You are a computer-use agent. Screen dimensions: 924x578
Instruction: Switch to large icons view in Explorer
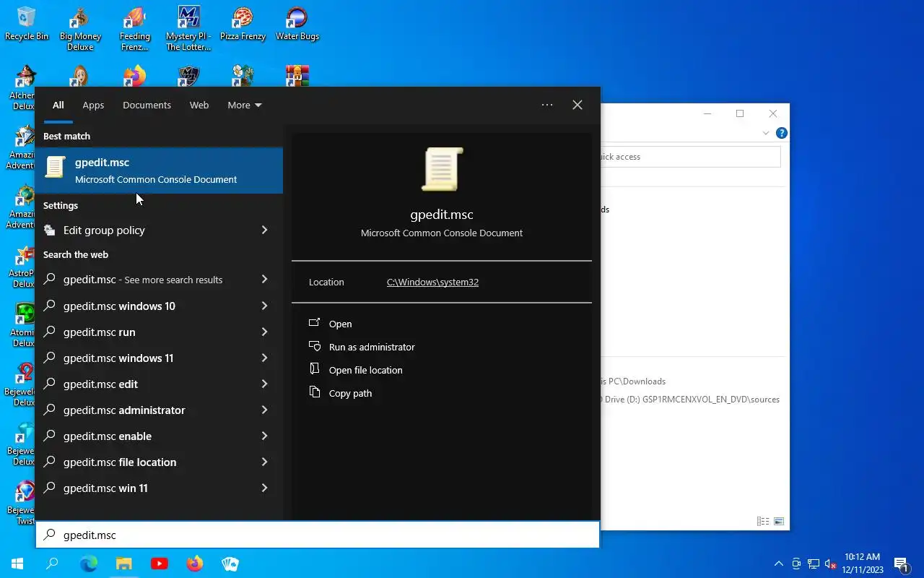(779, 521)
